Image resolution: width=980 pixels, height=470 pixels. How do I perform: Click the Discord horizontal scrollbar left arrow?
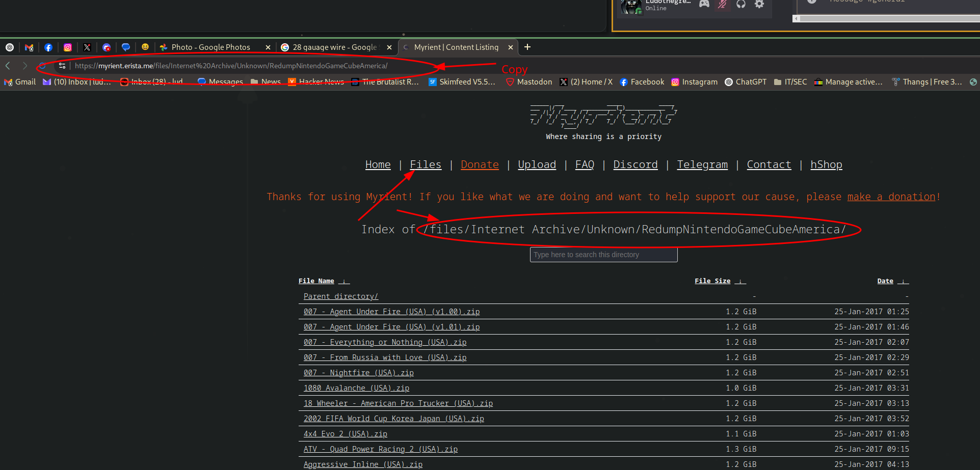pyautogui.click(x=796, y=19)
